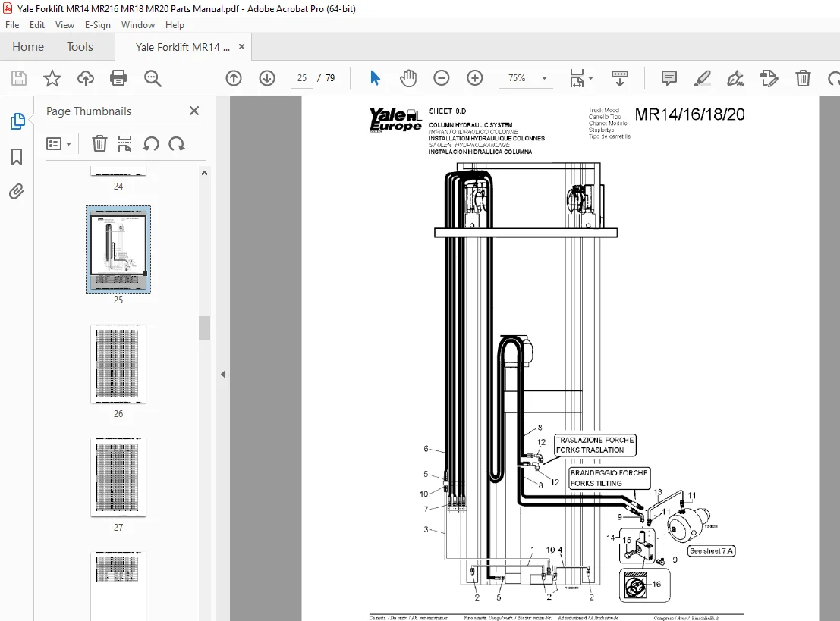Screen dimensions: 840x621
Task: Click the Save file icon
Action: pos(19,78)
